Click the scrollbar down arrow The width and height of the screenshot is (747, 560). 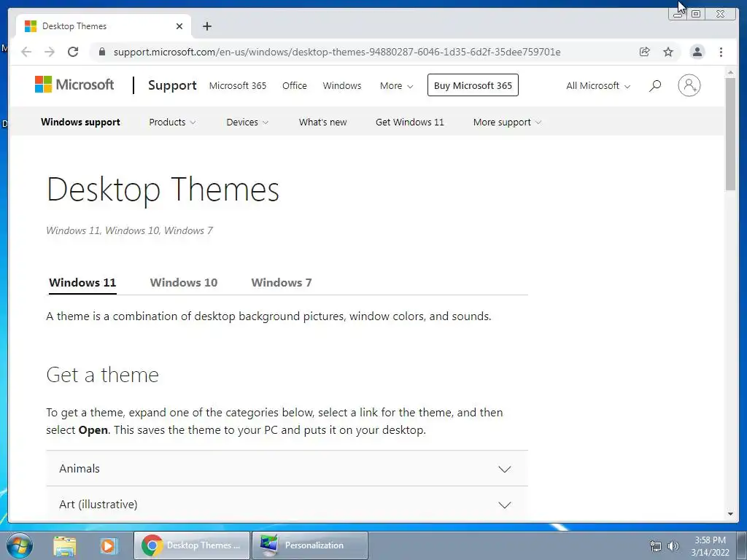point(730,514)
